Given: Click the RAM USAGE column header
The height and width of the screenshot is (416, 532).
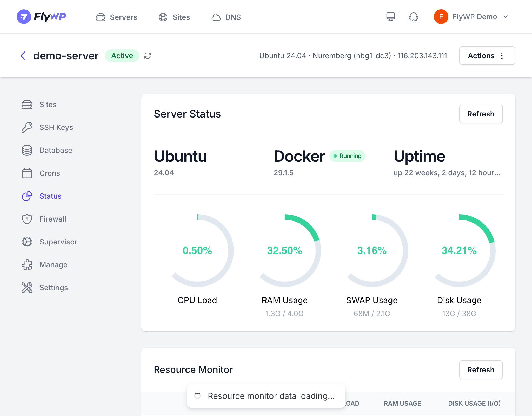Looking at the screenshot, I should pyautogui.click(x=402, y=403).
